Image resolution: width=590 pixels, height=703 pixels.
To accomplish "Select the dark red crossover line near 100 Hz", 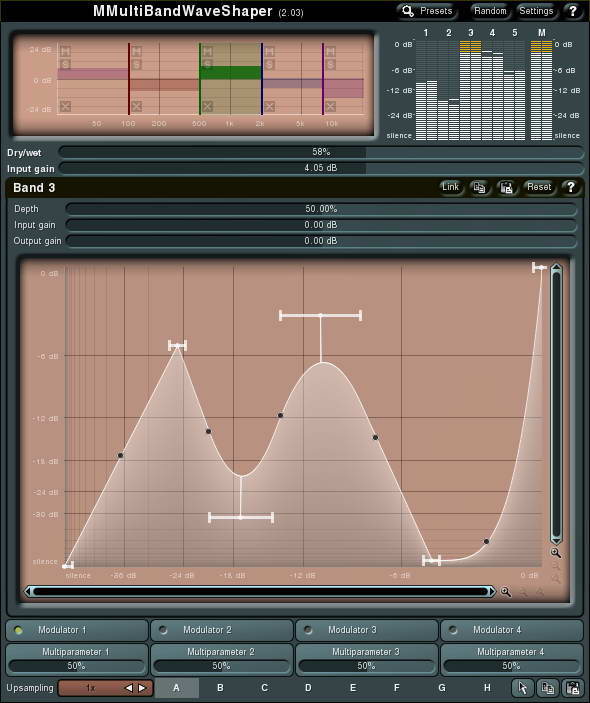I will tap(129, 79).
